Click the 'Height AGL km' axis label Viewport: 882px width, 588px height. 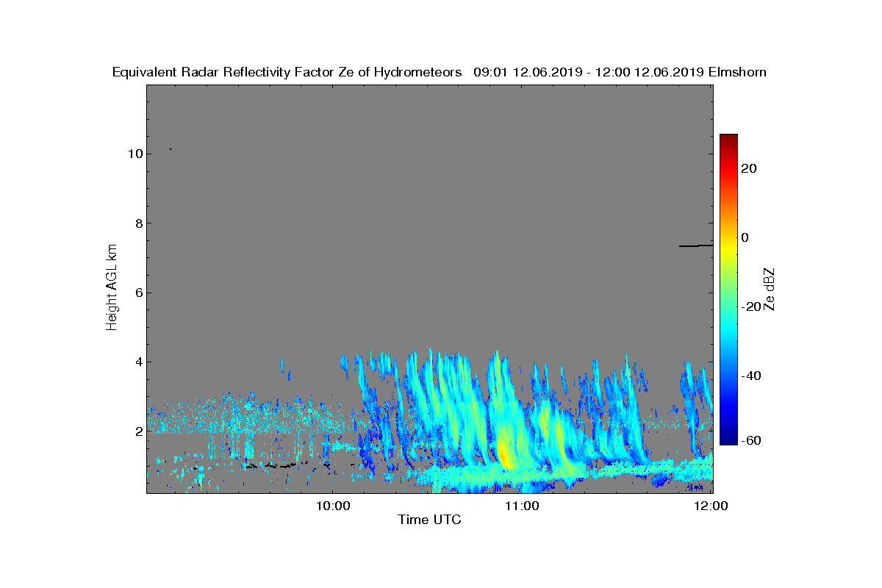(x=112, y=287)
